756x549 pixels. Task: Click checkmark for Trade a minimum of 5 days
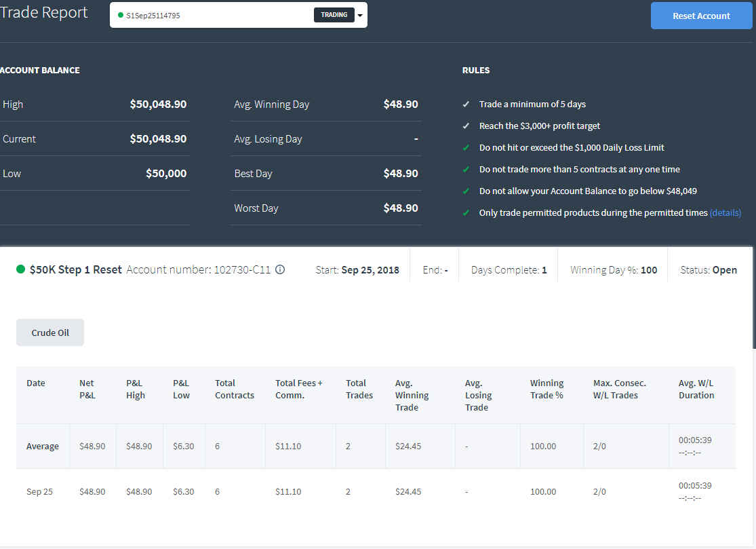coord(466,105)
